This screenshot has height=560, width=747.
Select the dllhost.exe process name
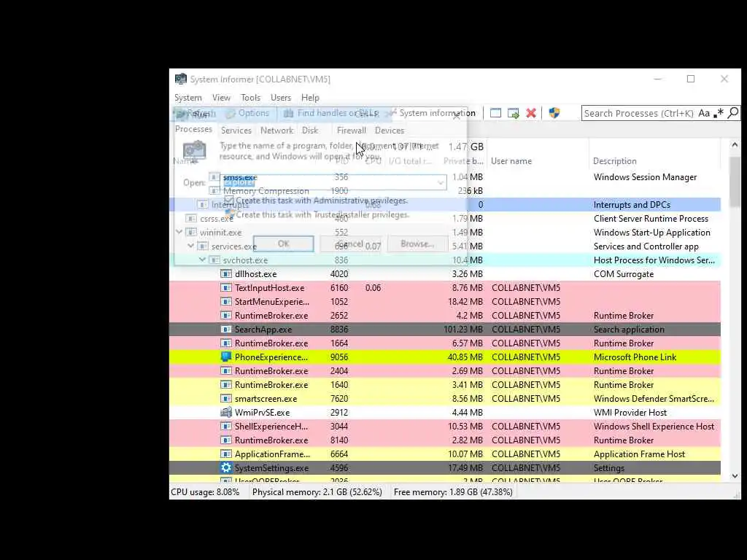coord(256,274)
